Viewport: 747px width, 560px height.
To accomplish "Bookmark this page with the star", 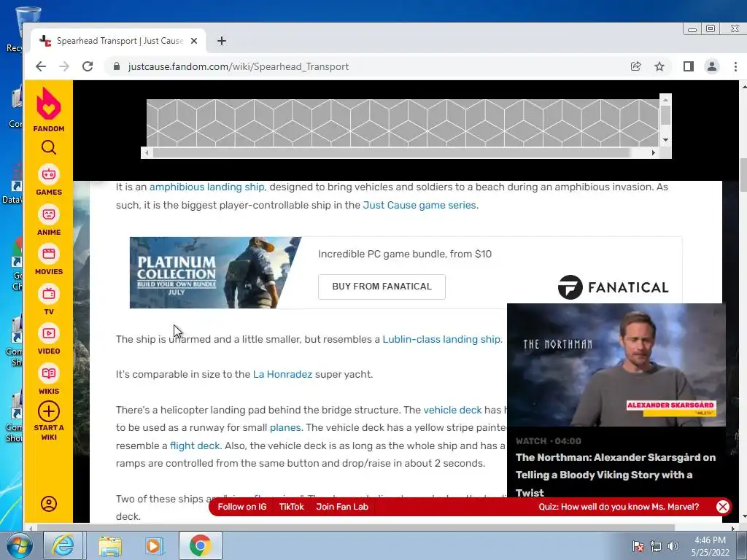I will [x=659, y=66].
